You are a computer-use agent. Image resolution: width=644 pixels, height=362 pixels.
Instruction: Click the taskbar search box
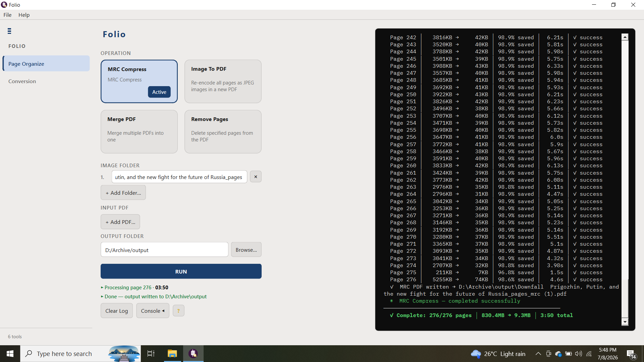80,354
